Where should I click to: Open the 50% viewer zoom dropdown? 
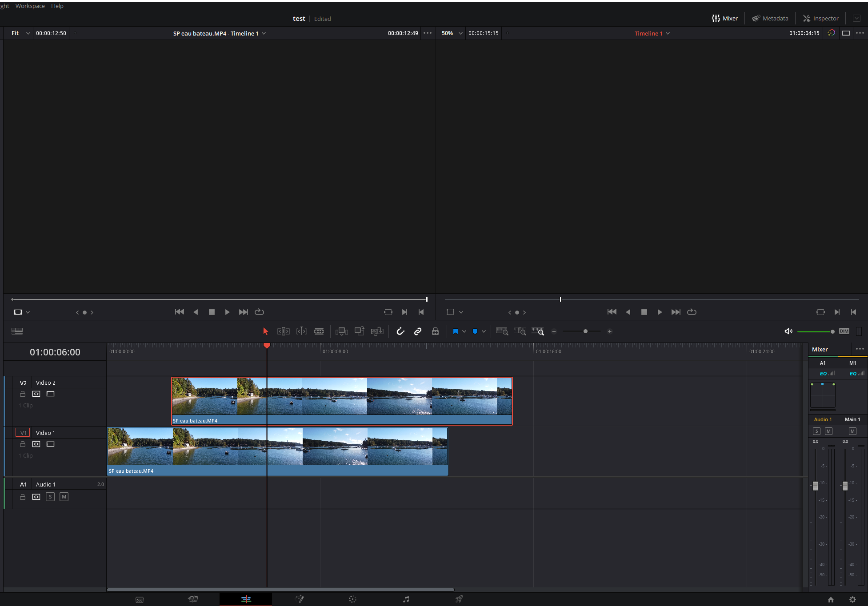coord(452,33)
